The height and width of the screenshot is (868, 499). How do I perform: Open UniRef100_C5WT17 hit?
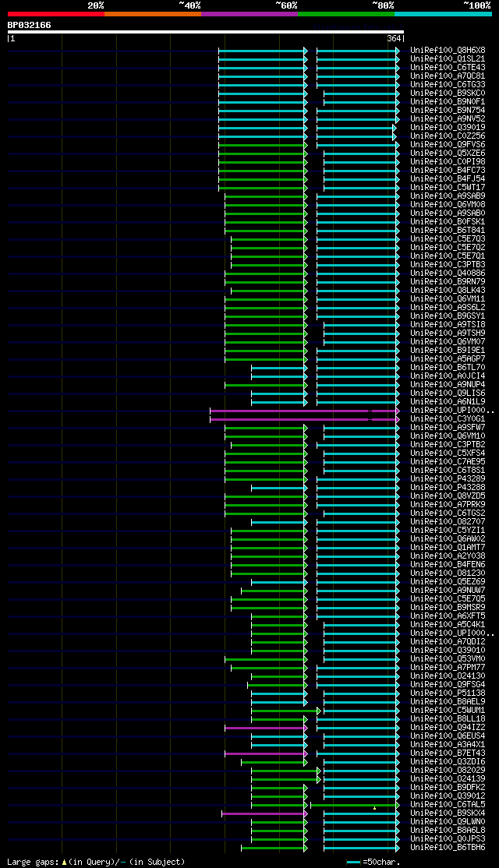click(x=448, y=188)
